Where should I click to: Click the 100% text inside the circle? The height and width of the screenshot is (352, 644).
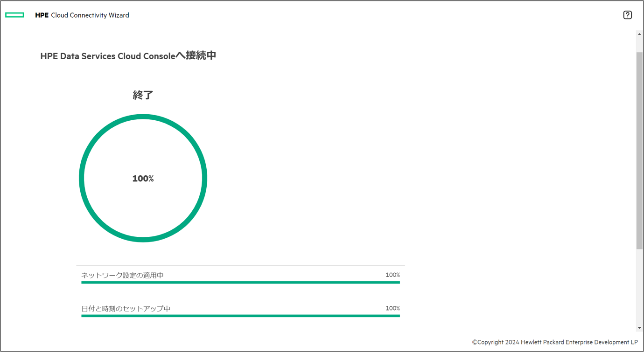coord(143,179)
